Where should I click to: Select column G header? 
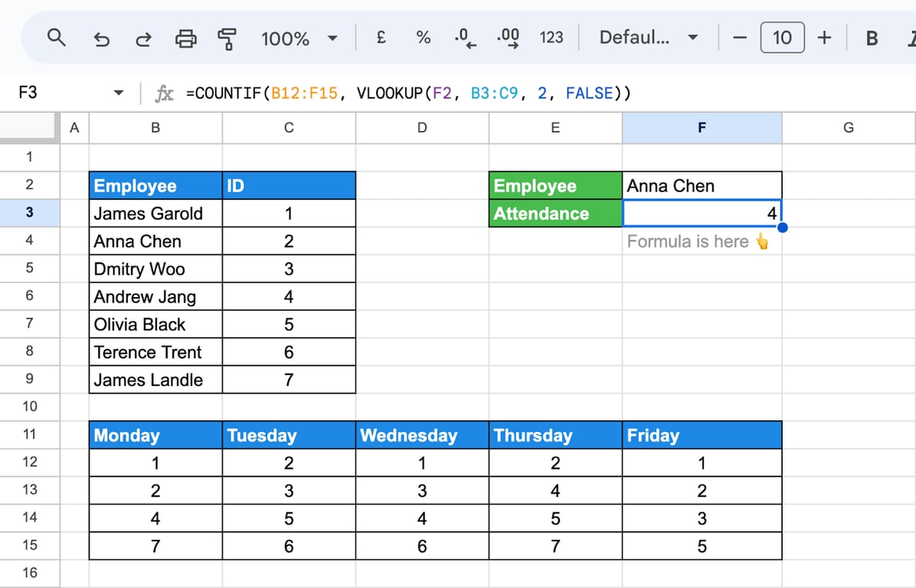click(849, 127)
